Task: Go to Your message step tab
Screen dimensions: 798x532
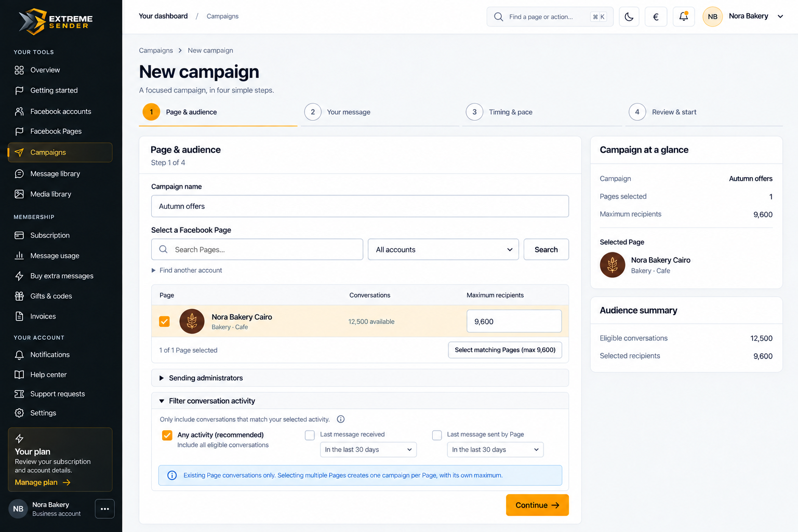Action: pyautogui.click(x=379, y=112)
